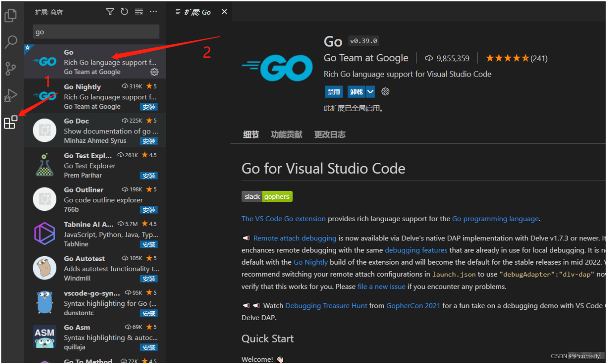Open the 'file a new issue' link
This screenshot has width=607, height=364.
[x=381, y=286]
